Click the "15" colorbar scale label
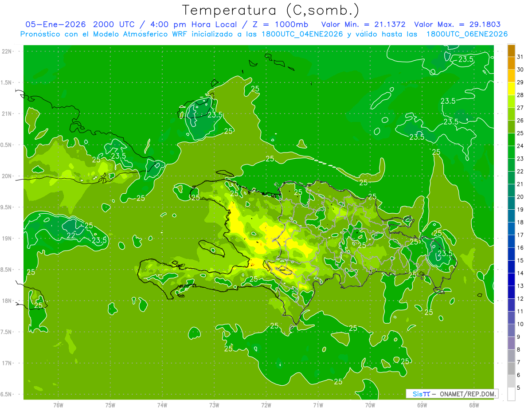 point(520,260)
